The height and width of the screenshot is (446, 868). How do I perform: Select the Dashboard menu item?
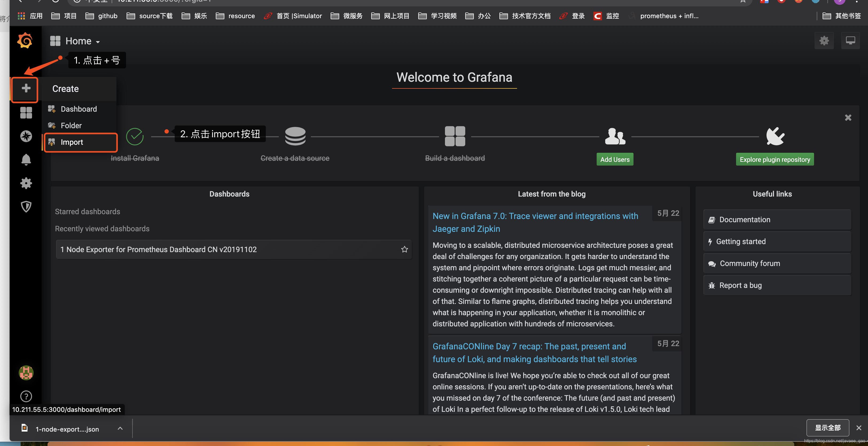pos(80,109)
